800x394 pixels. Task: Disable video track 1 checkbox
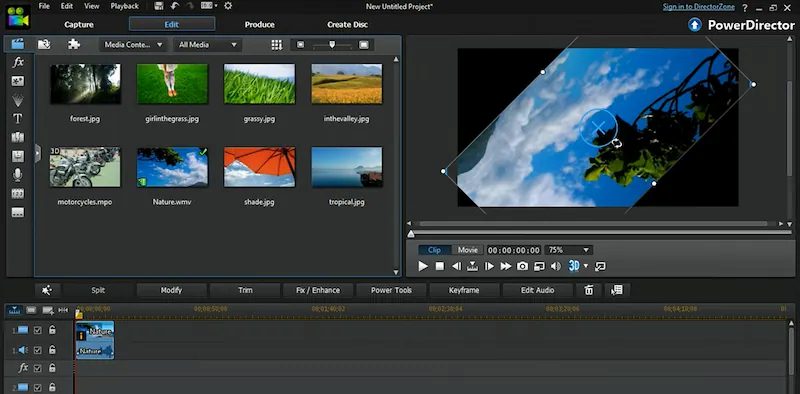37,330
